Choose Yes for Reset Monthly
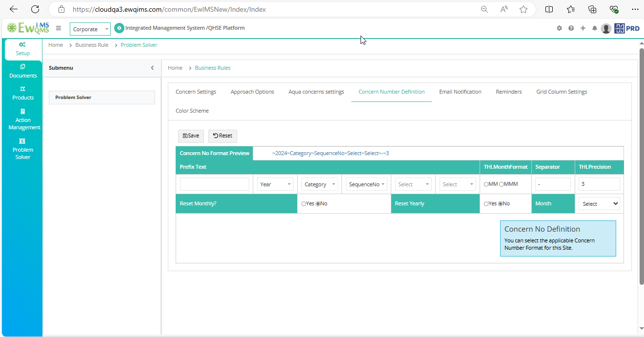 click(303, 204)
